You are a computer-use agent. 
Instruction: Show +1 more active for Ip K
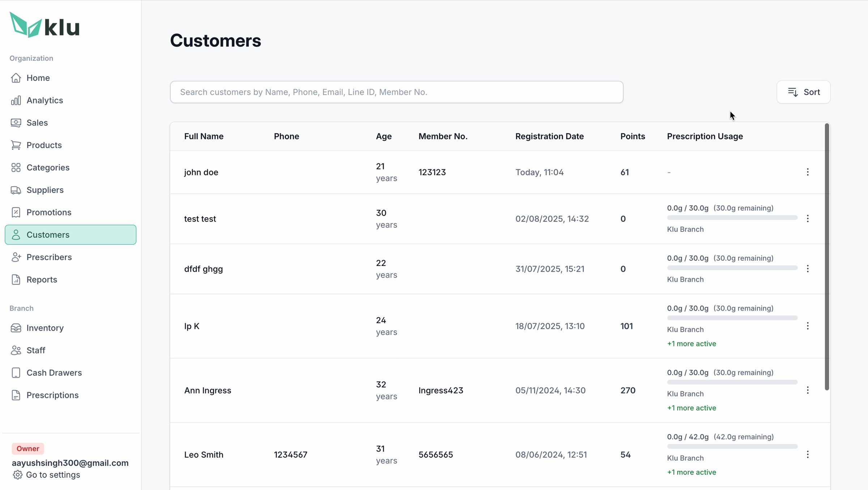point(692,344)
